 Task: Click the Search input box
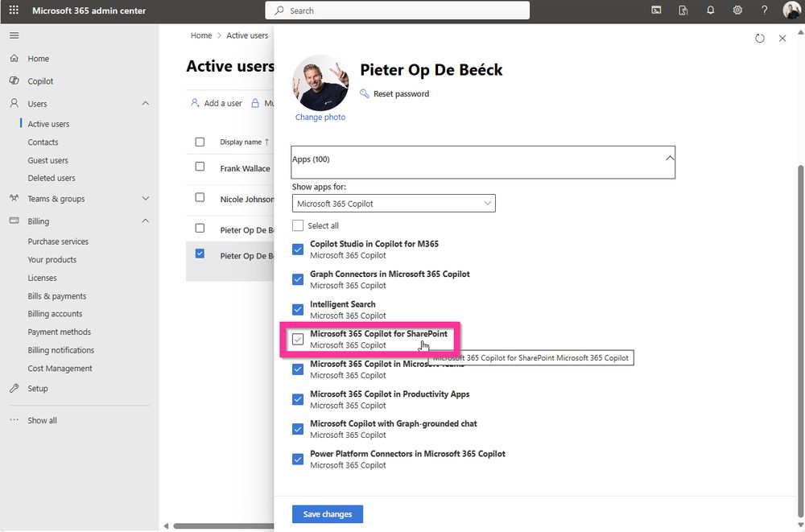[x=398, y=10]
